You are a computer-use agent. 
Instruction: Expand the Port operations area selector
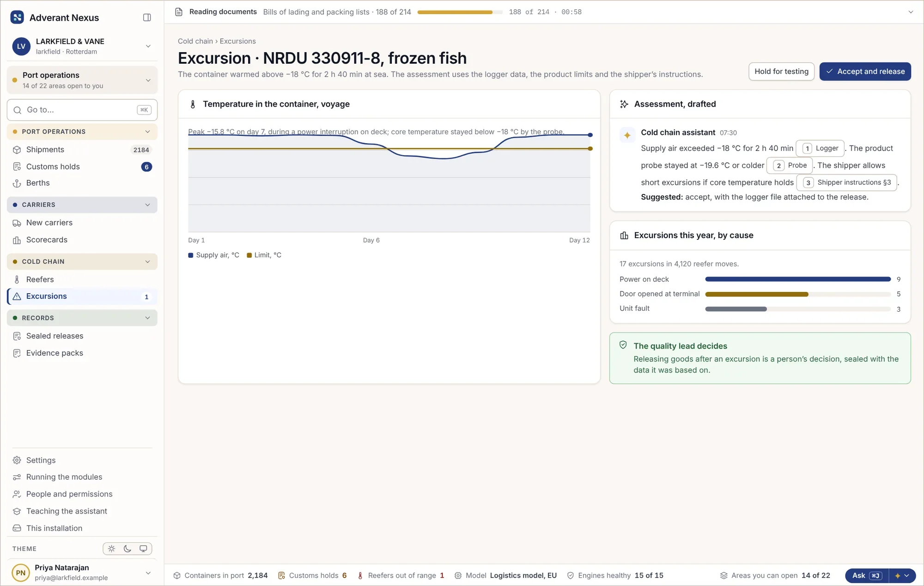(x=82, y=80)
